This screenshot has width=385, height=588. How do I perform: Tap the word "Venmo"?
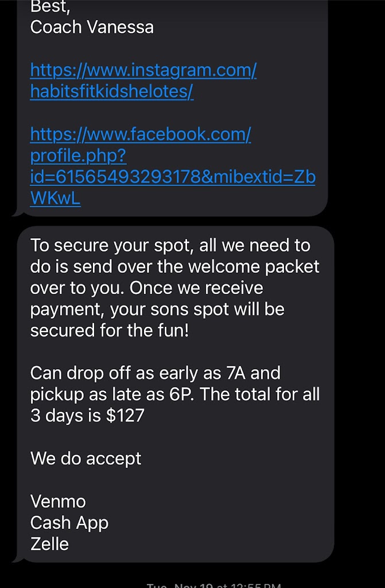58,501
